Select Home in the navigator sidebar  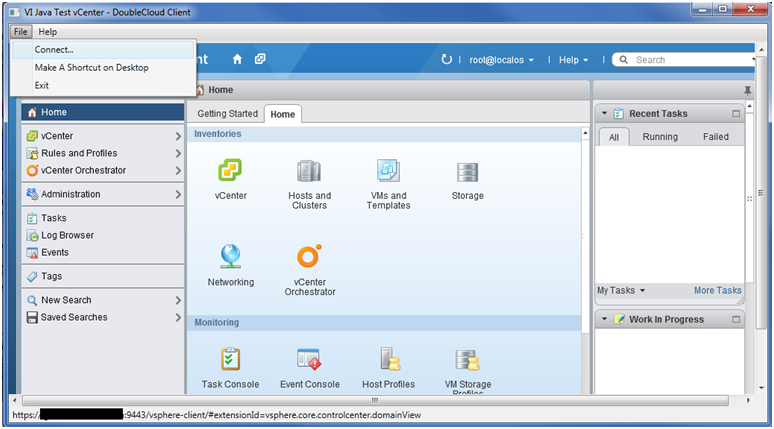pyautogui.click(x=103, y=112)
